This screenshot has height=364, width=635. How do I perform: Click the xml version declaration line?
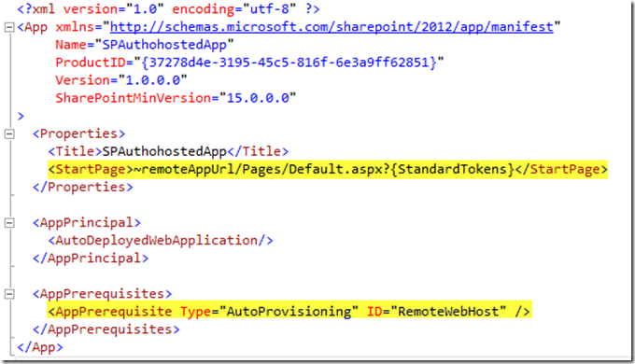(168, 9)
